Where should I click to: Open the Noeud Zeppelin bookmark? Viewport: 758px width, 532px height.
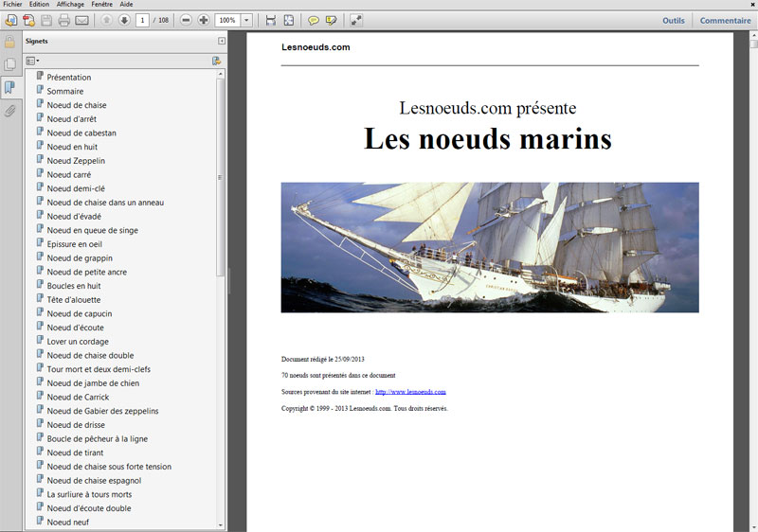click(x=76, y=161)
